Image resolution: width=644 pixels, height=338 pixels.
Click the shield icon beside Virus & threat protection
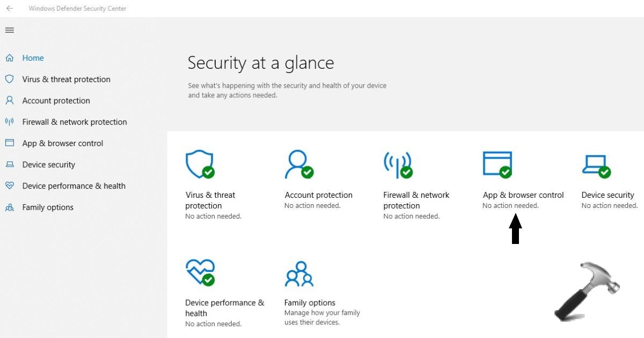[10, 79]
